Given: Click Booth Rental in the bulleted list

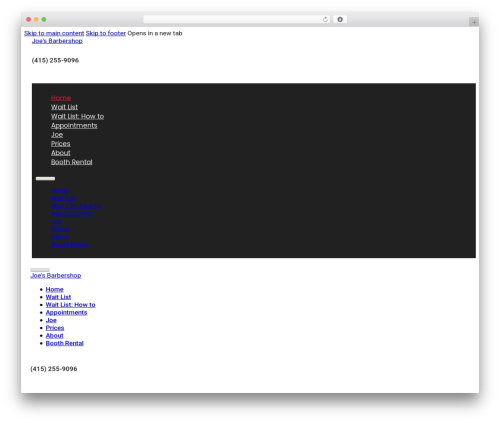Looking at the screenshot, I should (64, 343).
